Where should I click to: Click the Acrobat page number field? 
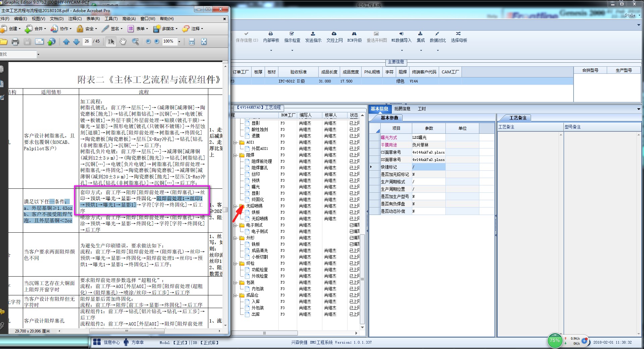[87, 41]
